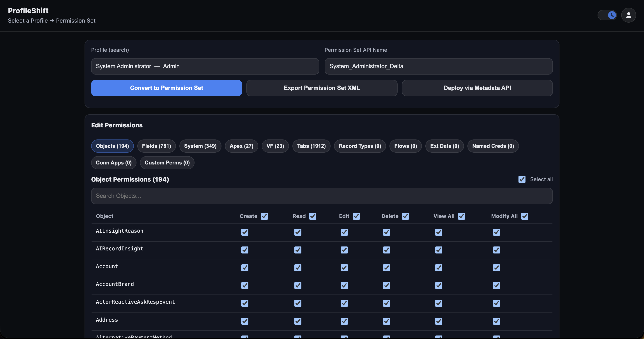Click the Account object name
644x339 pixels.
pos(107,266)
